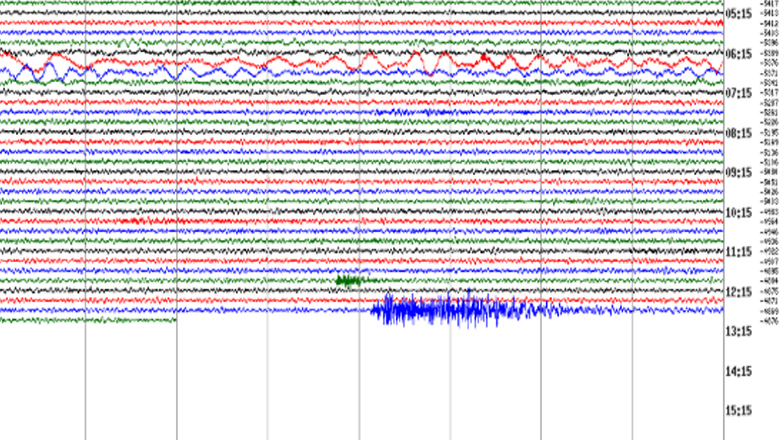The width and height of the screenshot is (782, 440).
Task: Click the black trace beside the 11:15 label
Action: (400, 251)
